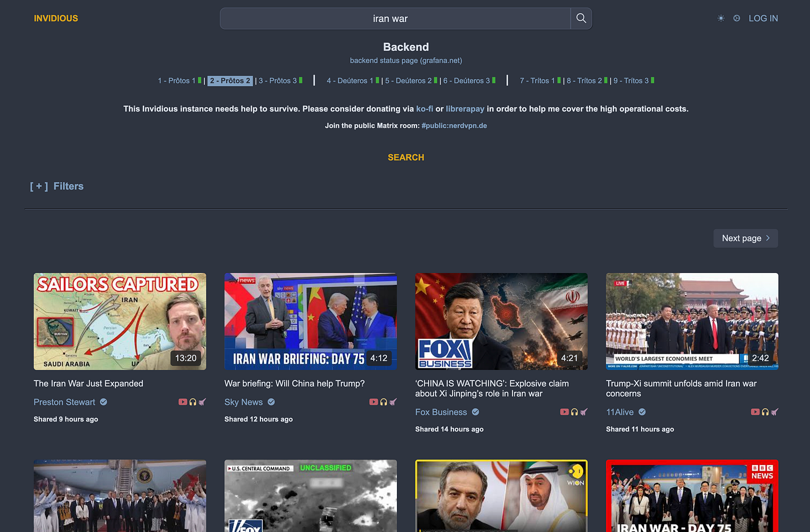Open the ko-fi donation link
810x532 pixels.
[x=425, y=109]
